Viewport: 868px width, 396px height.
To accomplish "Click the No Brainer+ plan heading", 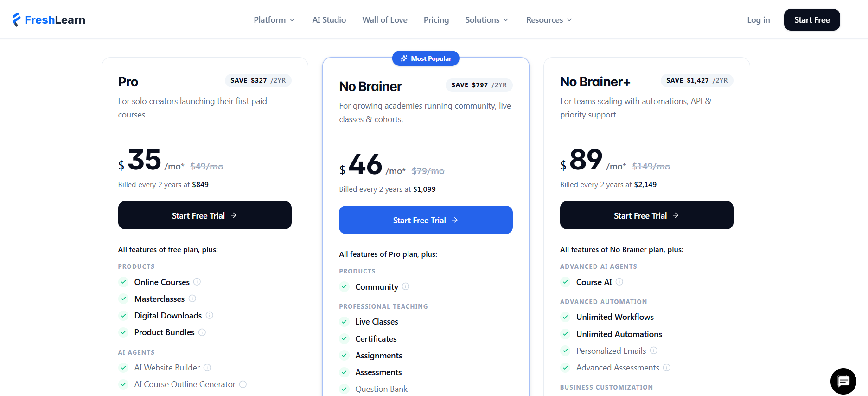I will coord(595,82).
